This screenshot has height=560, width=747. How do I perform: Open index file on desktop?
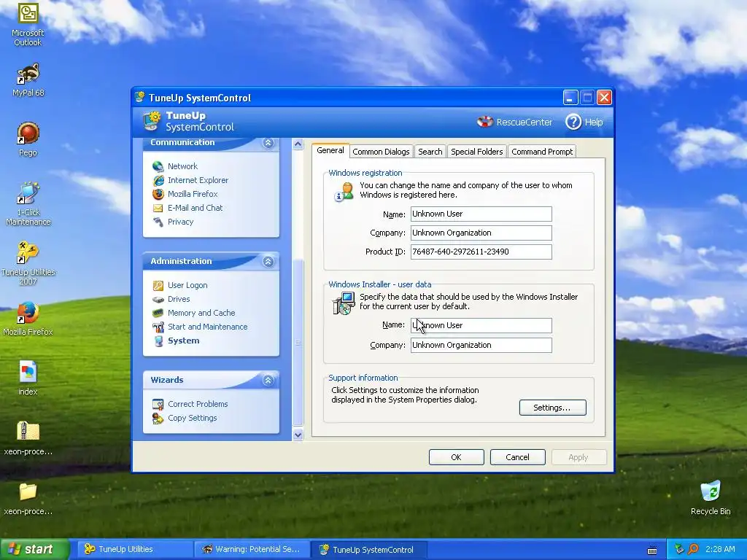pos(28,378)
